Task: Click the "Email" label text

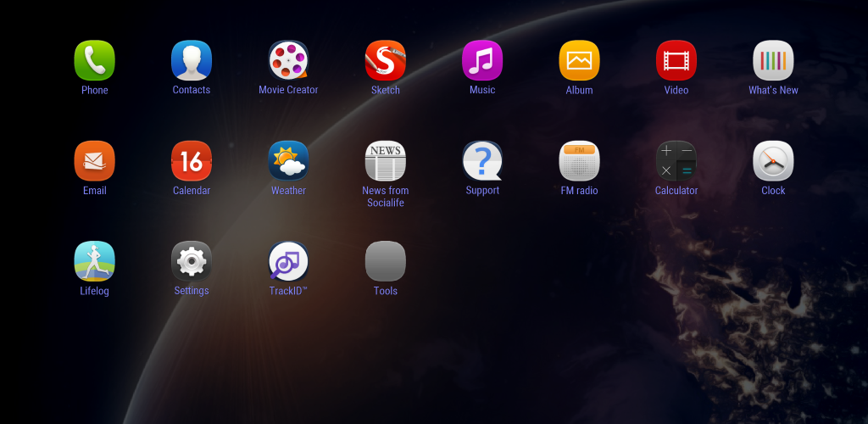Action: [95, 191]
